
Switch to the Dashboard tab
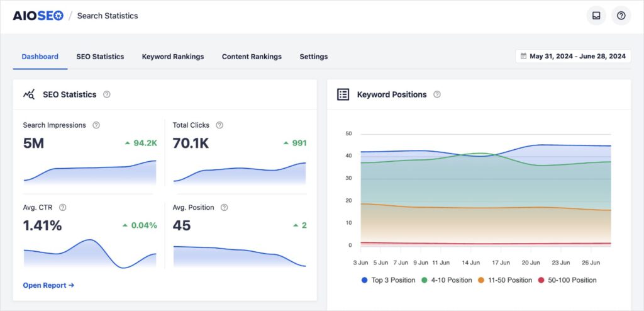click(x=40, y=57)
